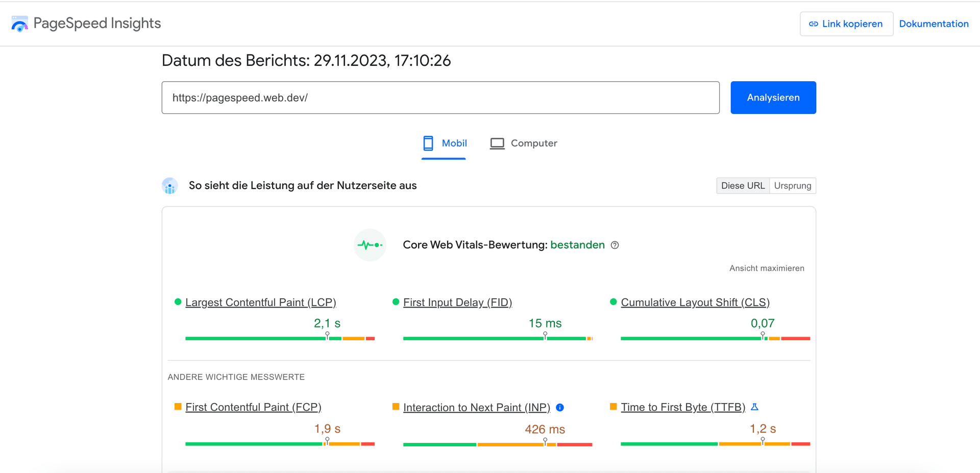Viewport: 980px width, 473px height.
Task: Click the info icon next to INP
Action: (560, 408)
